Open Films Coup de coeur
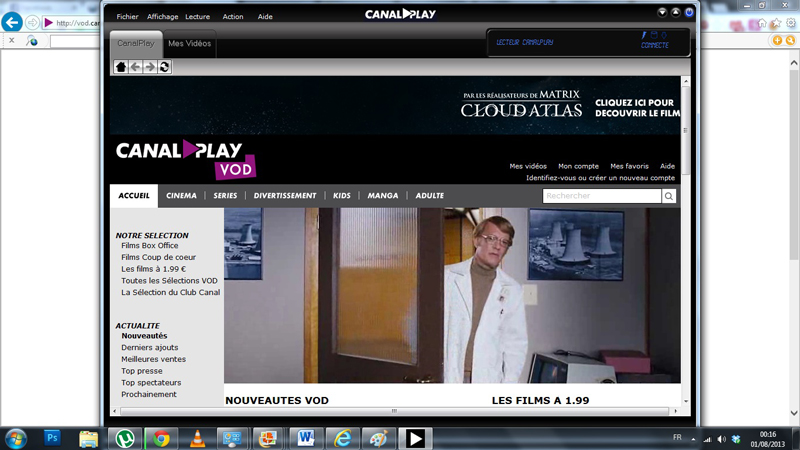The image size is (800, 450). click(x=158, y=257)
